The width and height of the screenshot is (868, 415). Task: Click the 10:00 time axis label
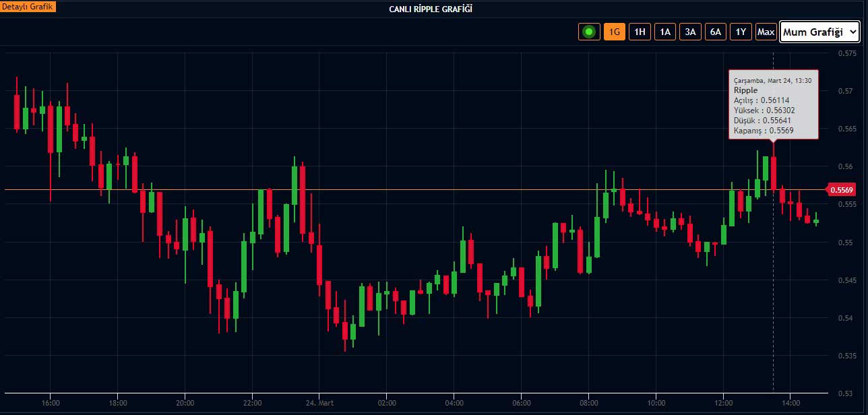pyautogui.click(x=656, y=403)
